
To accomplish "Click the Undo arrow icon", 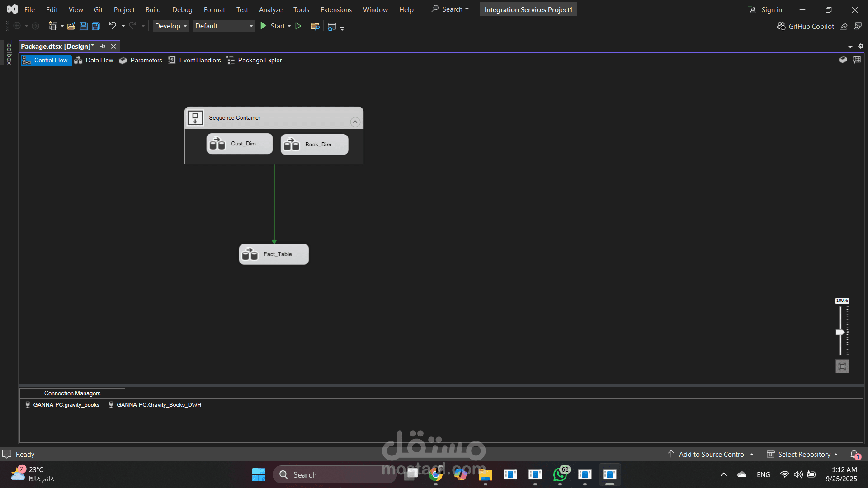I will 112,26.
